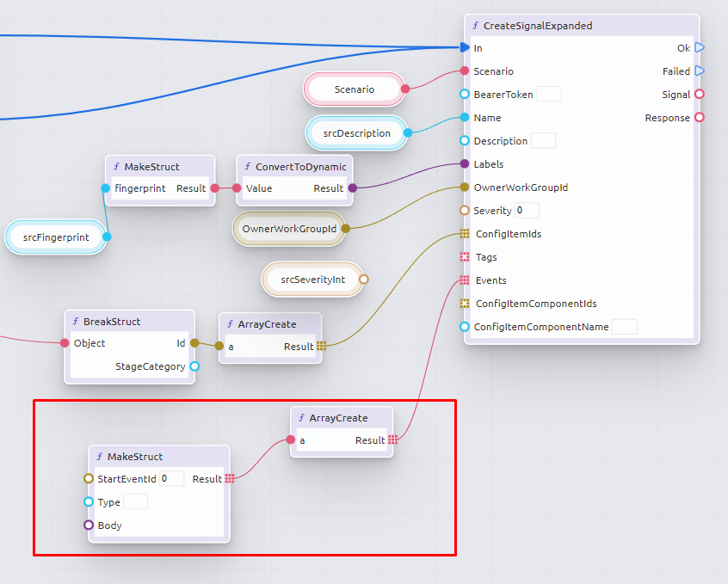Screen dimensions: 728x584
Task: Click the Body input pin on MakeStruct
Action: (x=88, y=526)
